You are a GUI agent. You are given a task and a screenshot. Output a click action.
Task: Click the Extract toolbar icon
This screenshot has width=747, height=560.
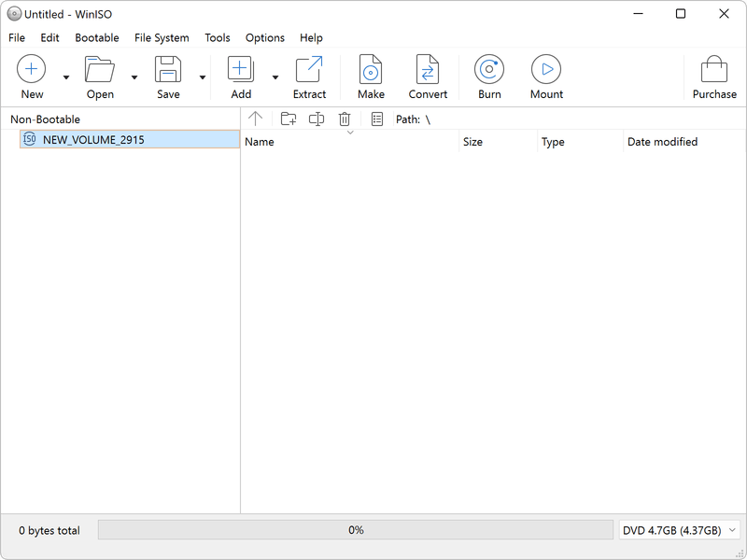point(309,70)
